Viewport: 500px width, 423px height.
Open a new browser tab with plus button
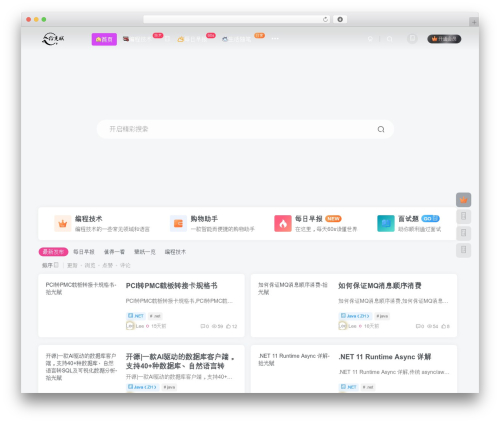pyautogui.click(x=474, y=22)
